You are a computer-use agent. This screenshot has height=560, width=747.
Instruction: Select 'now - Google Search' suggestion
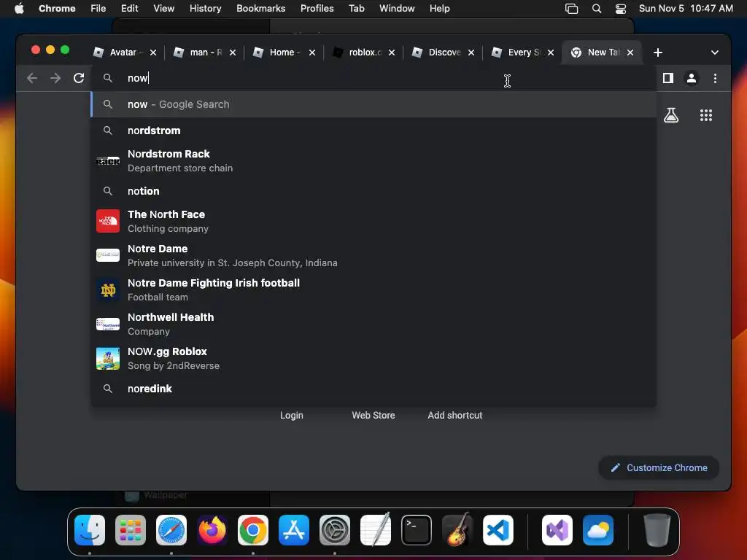pyautogui.click(x=374, y=104)
